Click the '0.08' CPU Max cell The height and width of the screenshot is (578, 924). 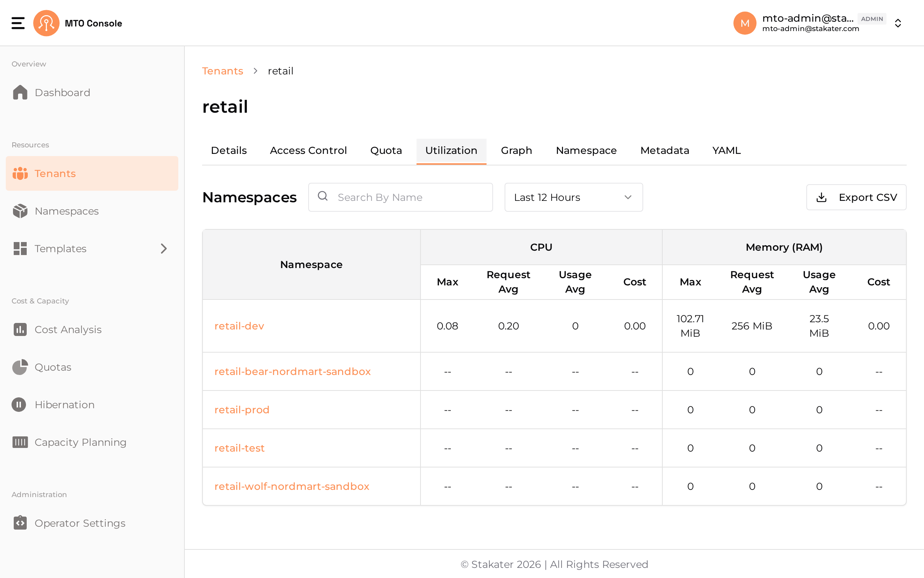click(447, 326)
